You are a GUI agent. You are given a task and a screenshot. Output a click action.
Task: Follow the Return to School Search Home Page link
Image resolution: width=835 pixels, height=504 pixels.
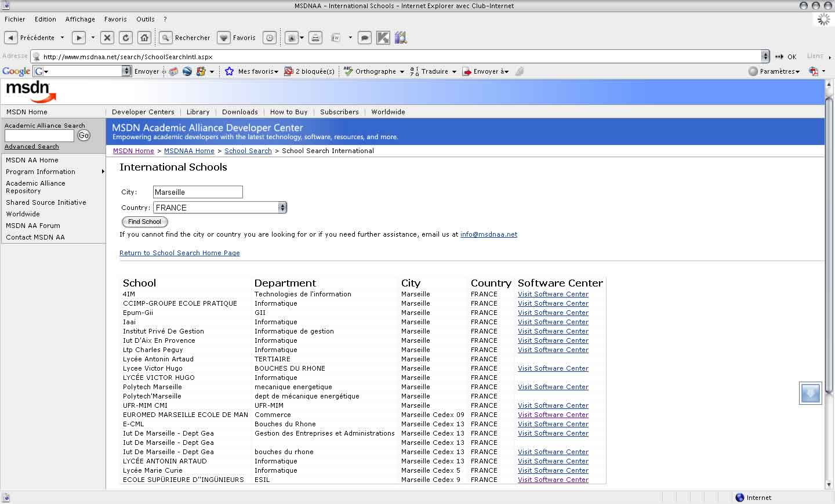click(180, 253)
